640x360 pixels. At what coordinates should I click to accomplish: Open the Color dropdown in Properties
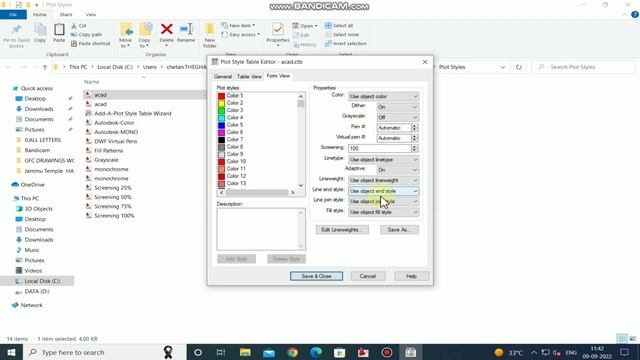point(383,96)
